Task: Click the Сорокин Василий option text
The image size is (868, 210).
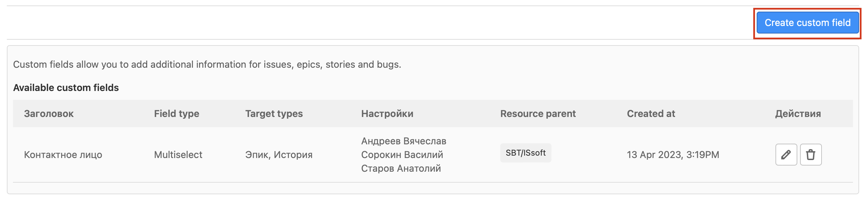Action: pos(402,155)
